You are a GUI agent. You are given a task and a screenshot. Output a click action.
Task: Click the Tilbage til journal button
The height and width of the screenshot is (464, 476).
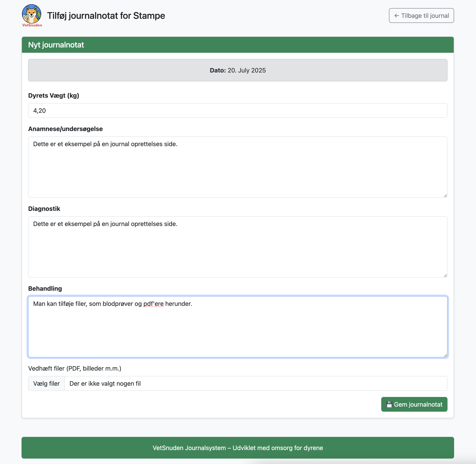click(421, 15)
